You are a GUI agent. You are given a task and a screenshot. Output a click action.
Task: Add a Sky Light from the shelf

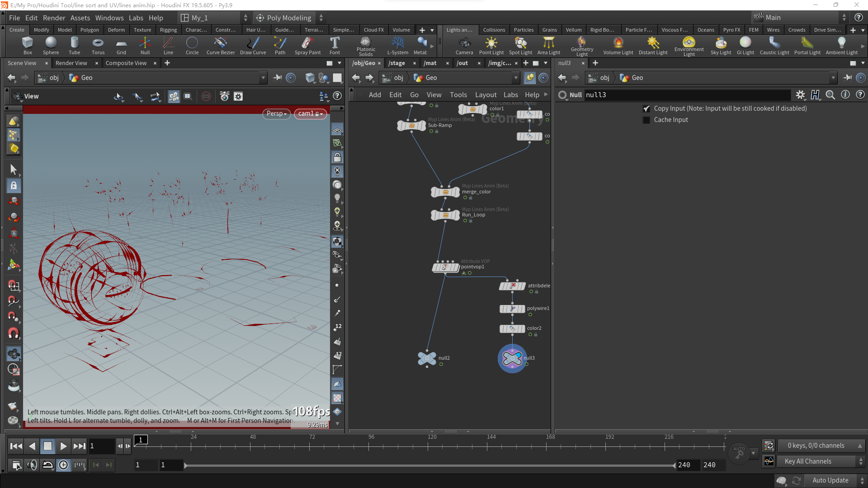tap(721, 46)
